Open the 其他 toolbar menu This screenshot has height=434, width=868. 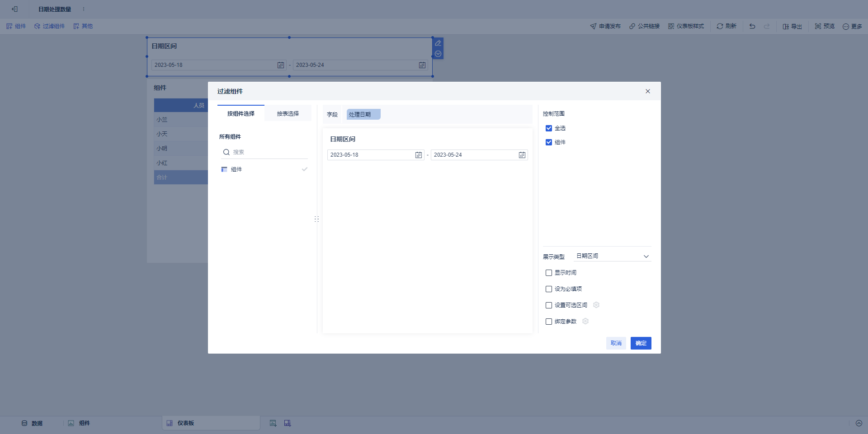(83, 26)
